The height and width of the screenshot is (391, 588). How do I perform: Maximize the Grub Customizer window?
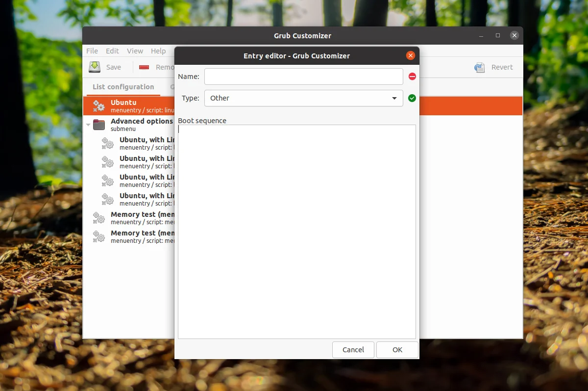498,35
